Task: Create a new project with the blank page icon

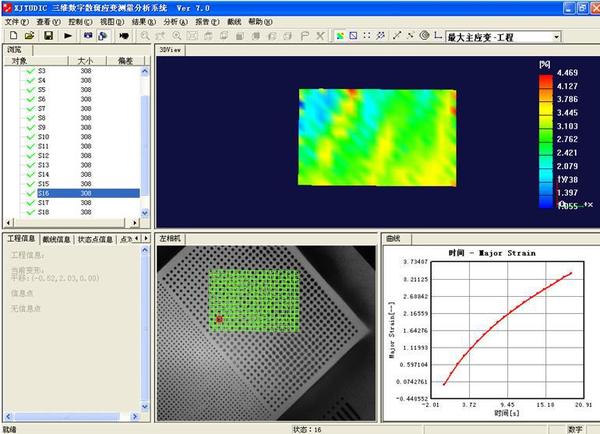Action: 13,36
